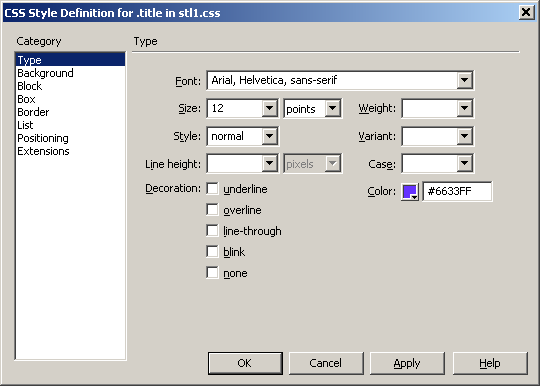Expand the Case dropdown
The height and width of the screenshot is (386, 540).
465,164
